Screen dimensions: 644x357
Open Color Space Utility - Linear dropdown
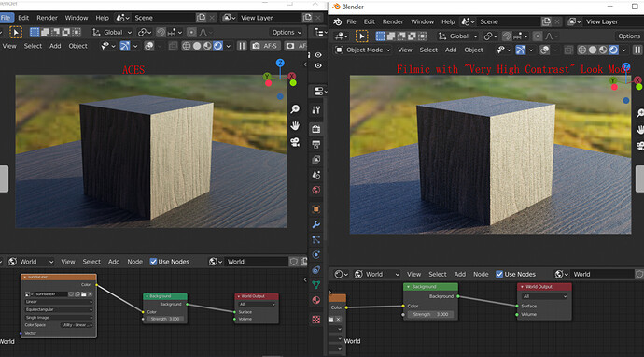point(77,325)
